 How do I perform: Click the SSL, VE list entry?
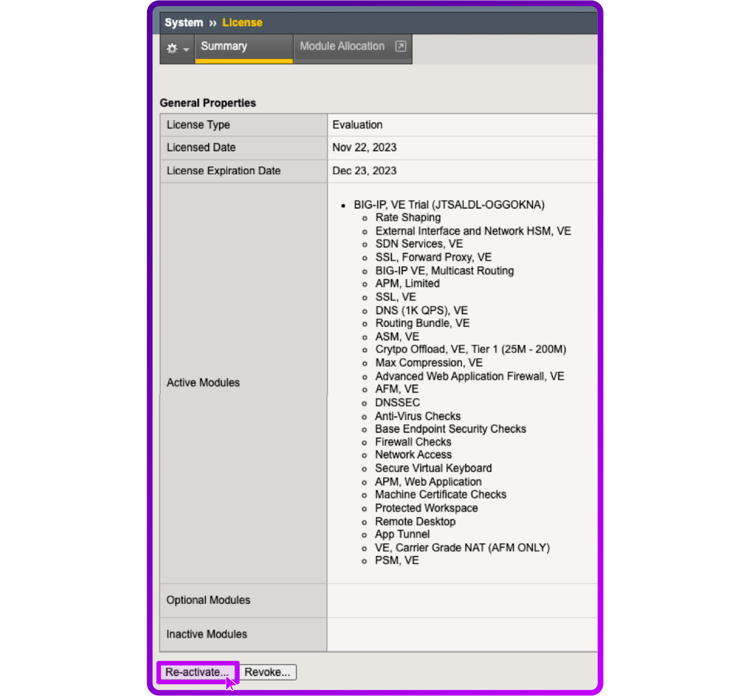(x=396, y=297)
